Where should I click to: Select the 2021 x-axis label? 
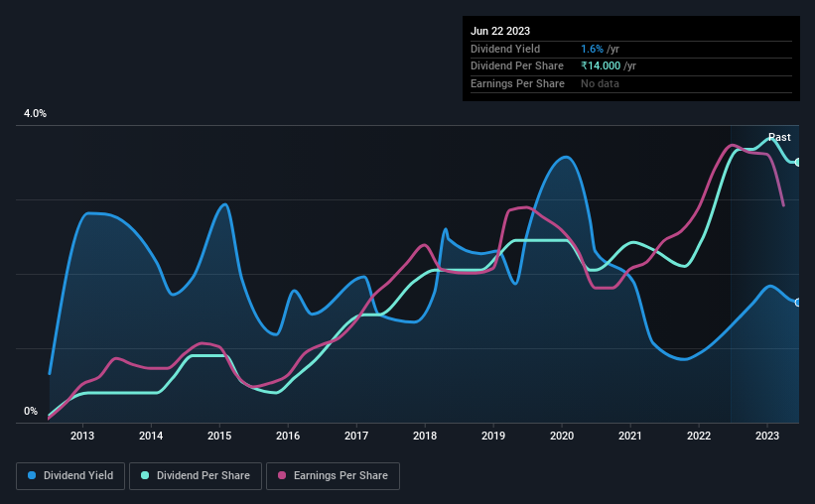coord(630,436)
